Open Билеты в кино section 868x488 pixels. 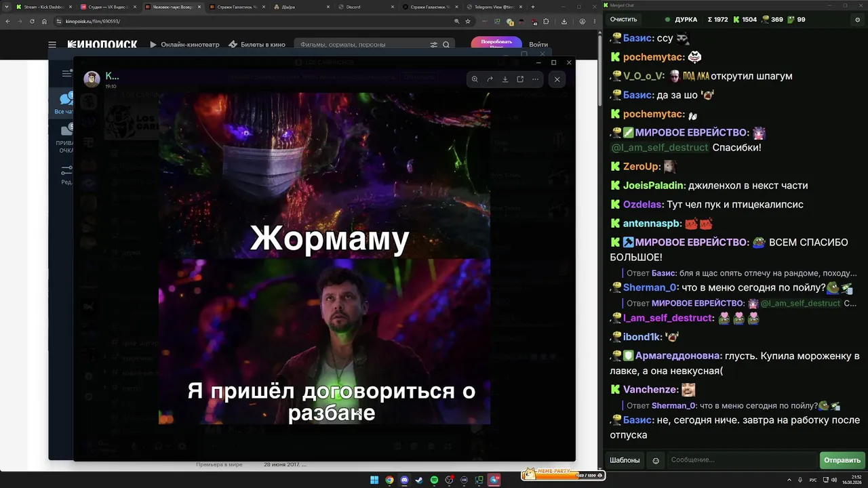pyautogui.click(x=257, y=45)
